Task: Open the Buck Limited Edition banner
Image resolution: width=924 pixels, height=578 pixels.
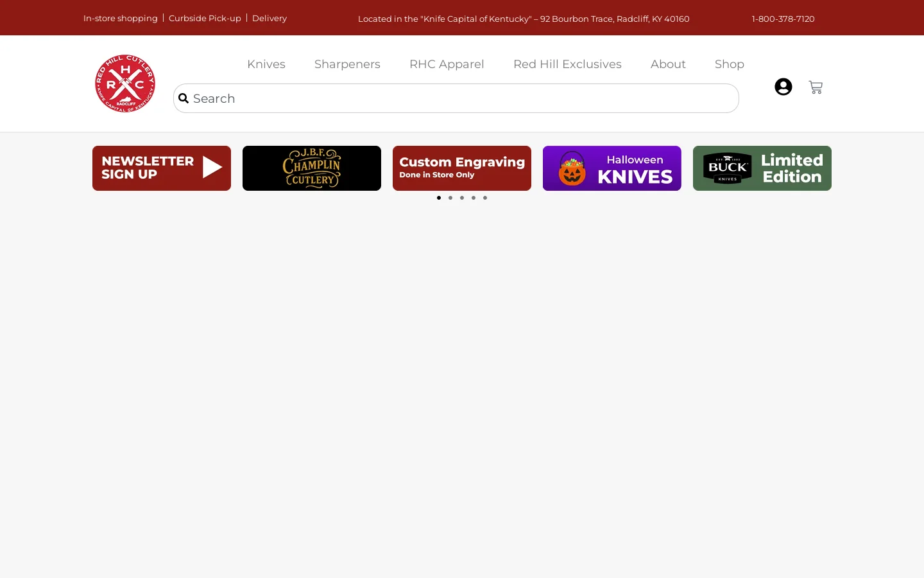Action: [x=762, y=168]
